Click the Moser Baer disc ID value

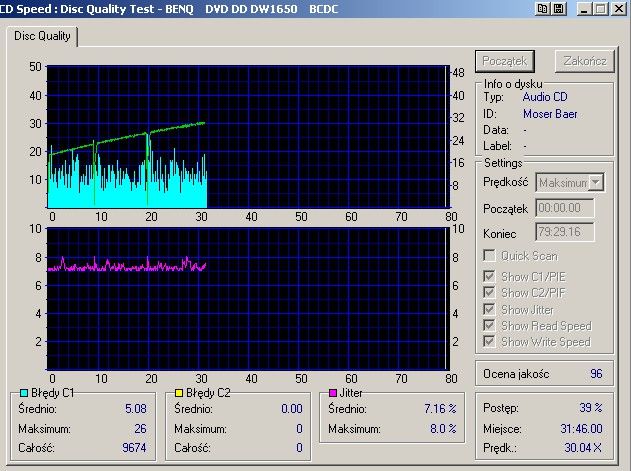[x=550, y=114]
